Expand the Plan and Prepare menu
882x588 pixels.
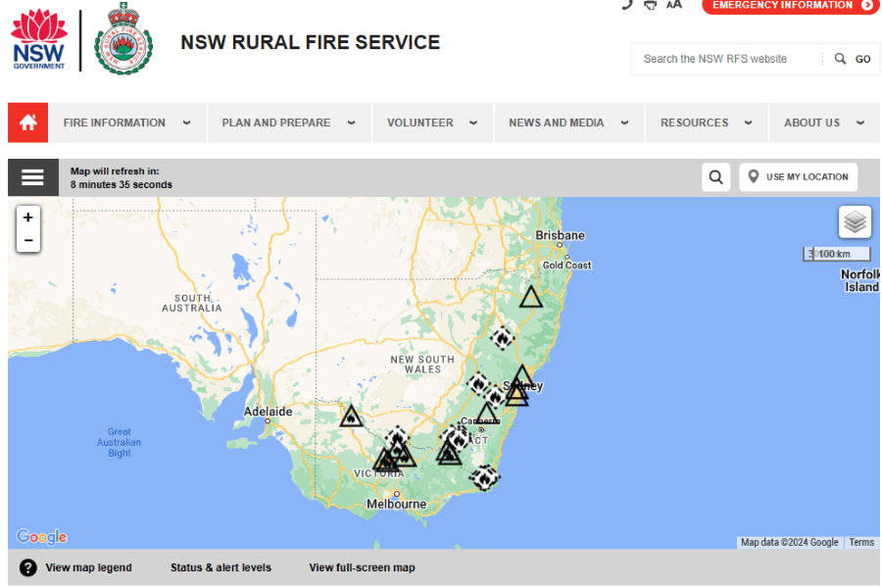pos(289,122)
